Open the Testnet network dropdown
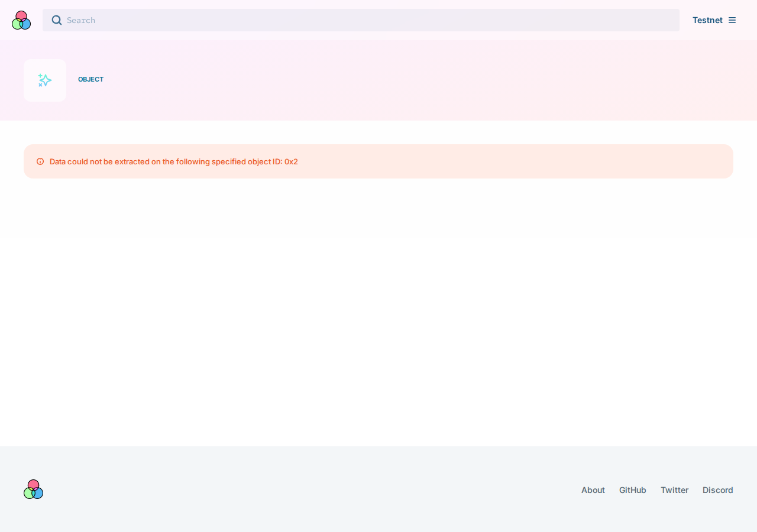Viewport: 757px width, 532px height. pyautogui.click(x=714, y=20)
